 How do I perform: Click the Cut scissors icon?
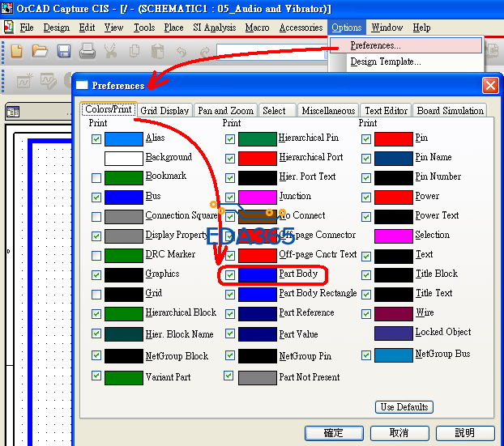pos(110,51)
